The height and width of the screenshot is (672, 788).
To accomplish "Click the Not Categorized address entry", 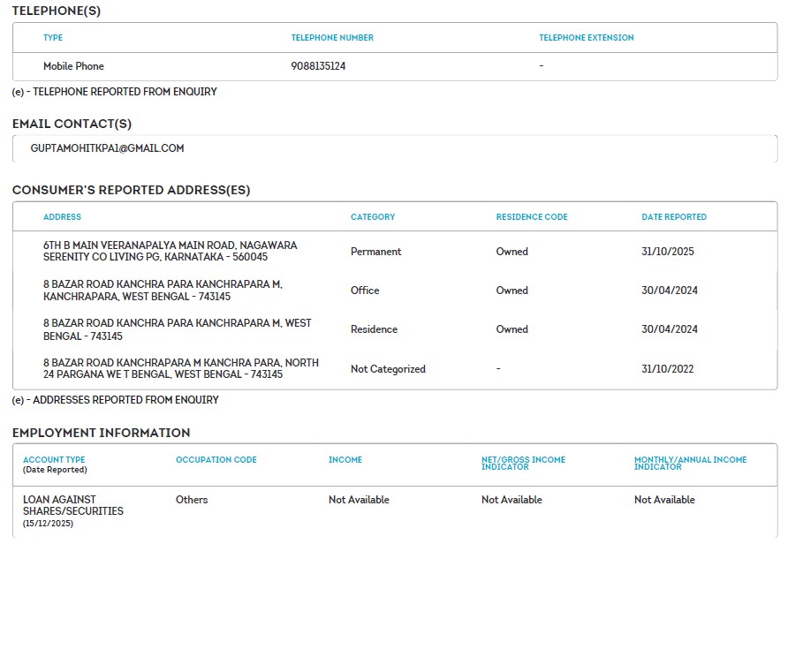I will click(x=180, y=369).
